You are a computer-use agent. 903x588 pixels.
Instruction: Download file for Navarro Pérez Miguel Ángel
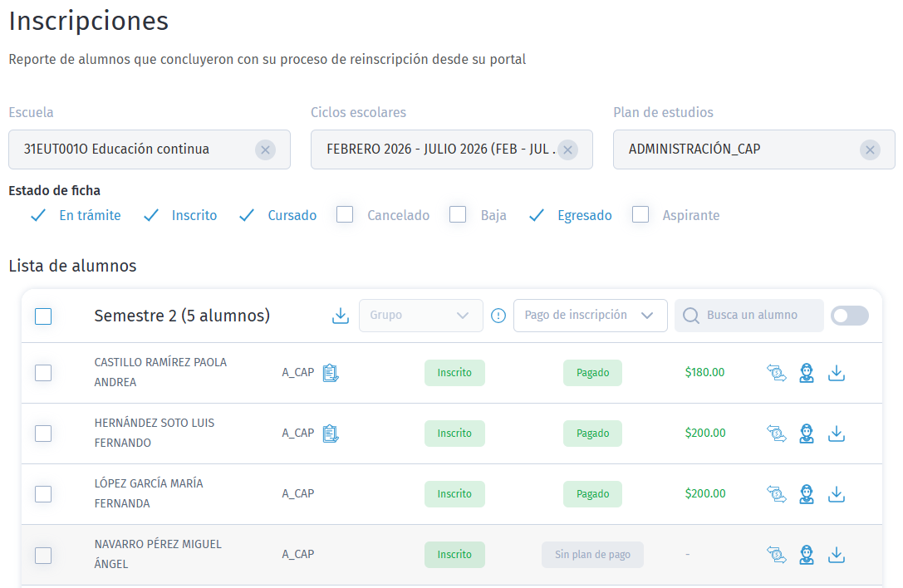pos(837,555)
